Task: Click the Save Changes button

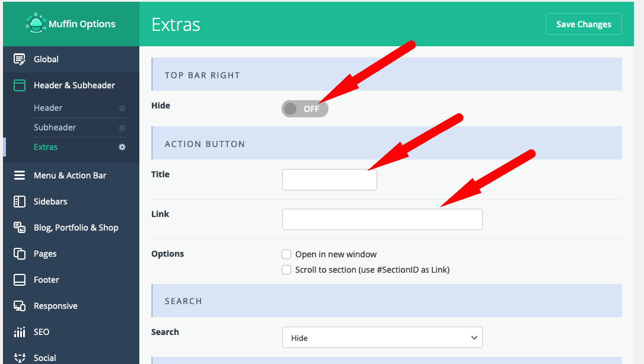Action: (x=584, y=24)
